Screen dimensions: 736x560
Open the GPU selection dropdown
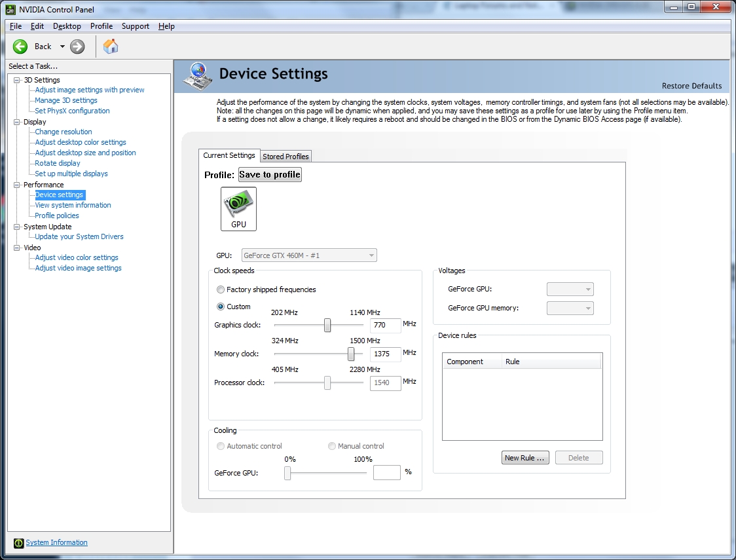[309, 255]
